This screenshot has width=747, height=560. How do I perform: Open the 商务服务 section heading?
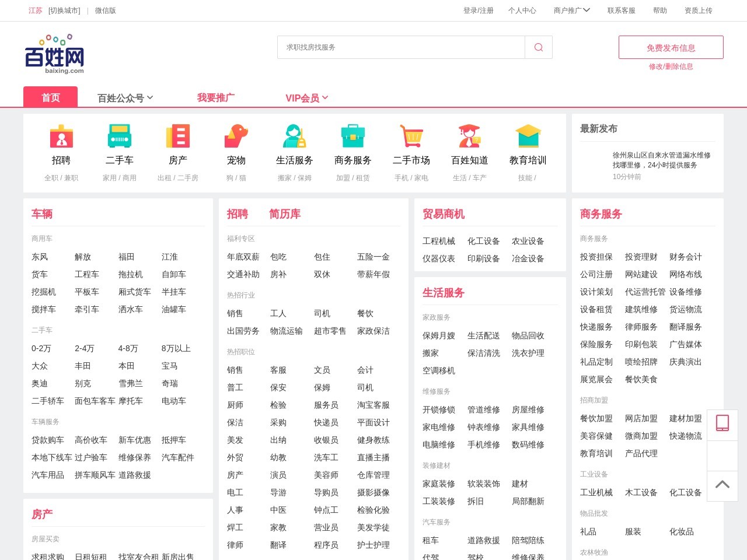tap(601, 214)
